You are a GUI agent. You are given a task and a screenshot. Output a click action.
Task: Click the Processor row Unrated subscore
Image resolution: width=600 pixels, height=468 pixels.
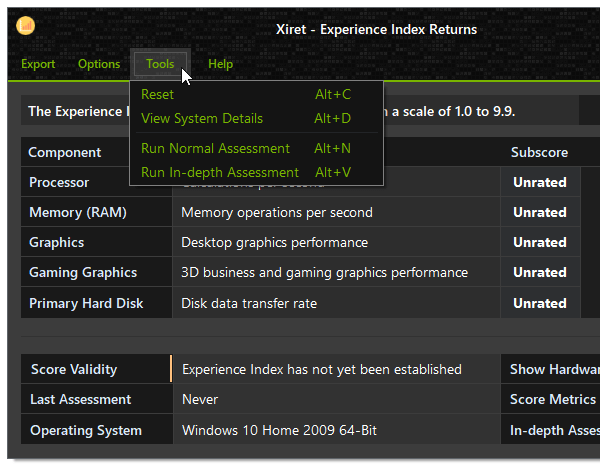point(540,182)
